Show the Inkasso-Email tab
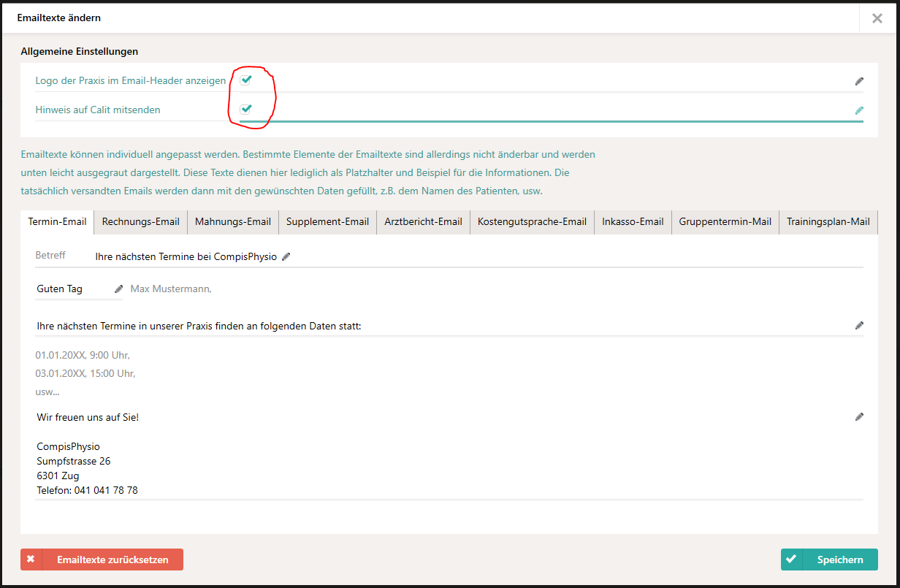Viewport: 900px width, 588px height. [x=633, y=222]
